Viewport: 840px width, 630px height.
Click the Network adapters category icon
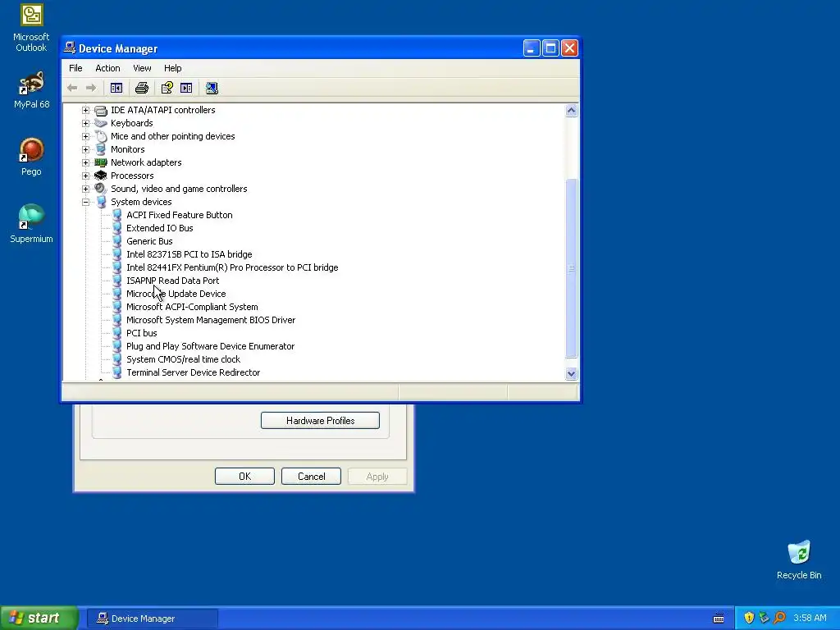(x=101, y=162)
